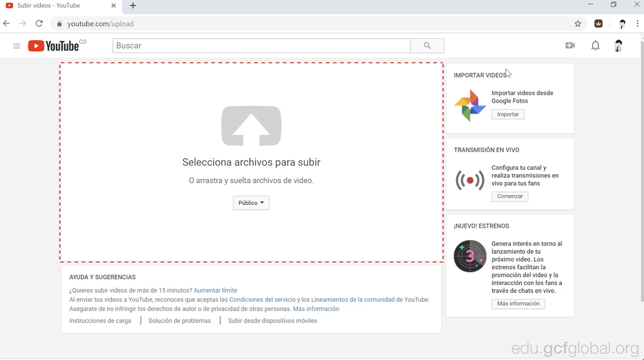The image size is (644, 360).
Task: Open the create video camera icon
Action: pyautogui.click(x=570, y=46)
